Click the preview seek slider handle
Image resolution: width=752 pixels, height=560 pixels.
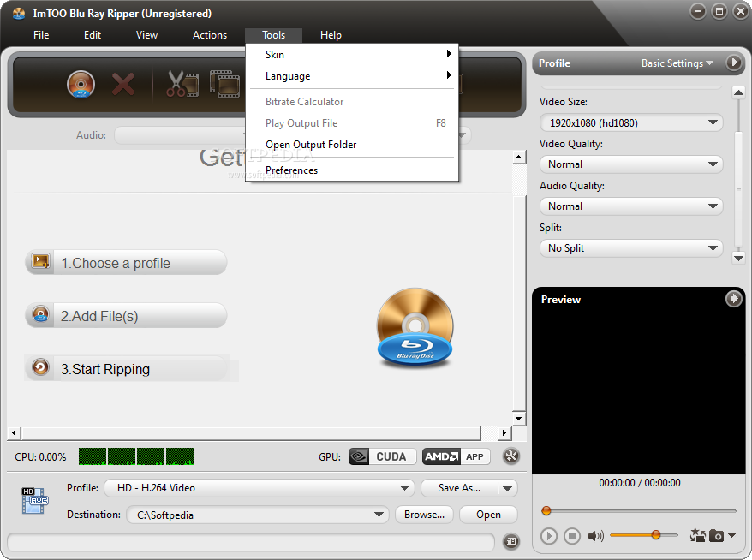coord(546,510)
